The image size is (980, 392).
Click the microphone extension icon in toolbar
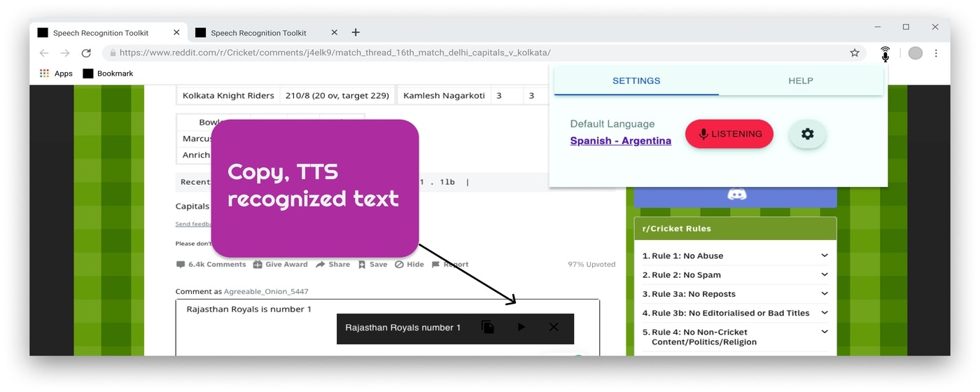[x=885, y=53]
